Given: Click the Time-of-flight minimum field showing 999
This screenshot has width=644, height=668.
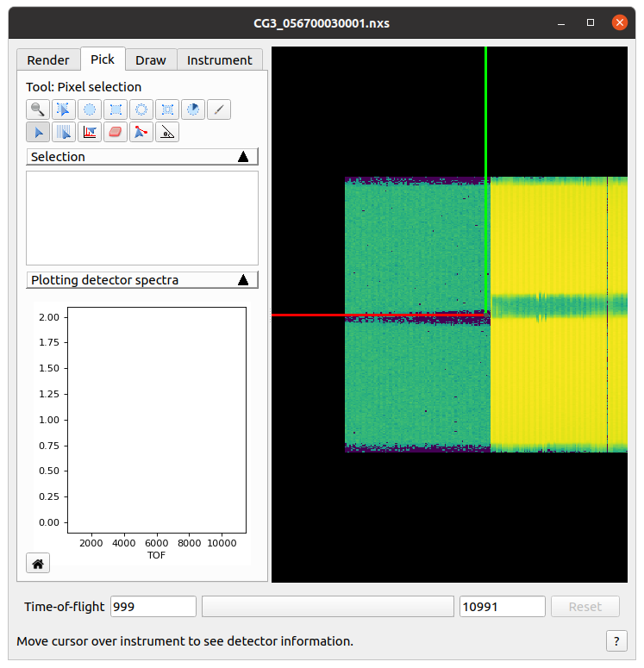Looking at the screenshot, I should pyautogui.click(x=153, y=607).
